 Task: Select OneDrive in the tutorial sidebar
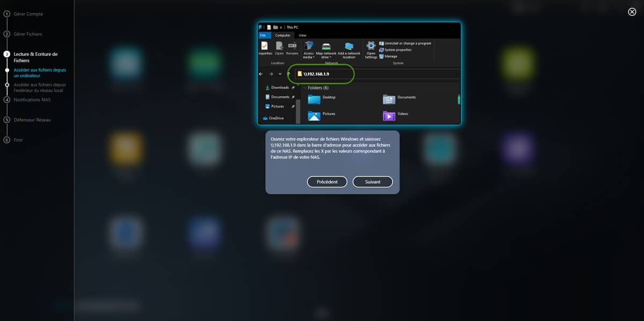tap(273, 118)
